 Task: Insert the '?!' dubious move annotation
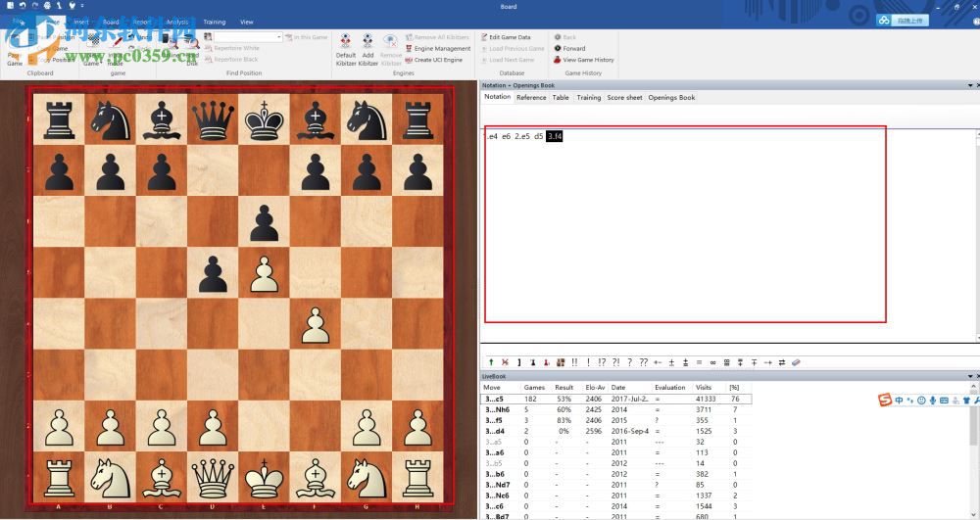[x=615, y=362]
